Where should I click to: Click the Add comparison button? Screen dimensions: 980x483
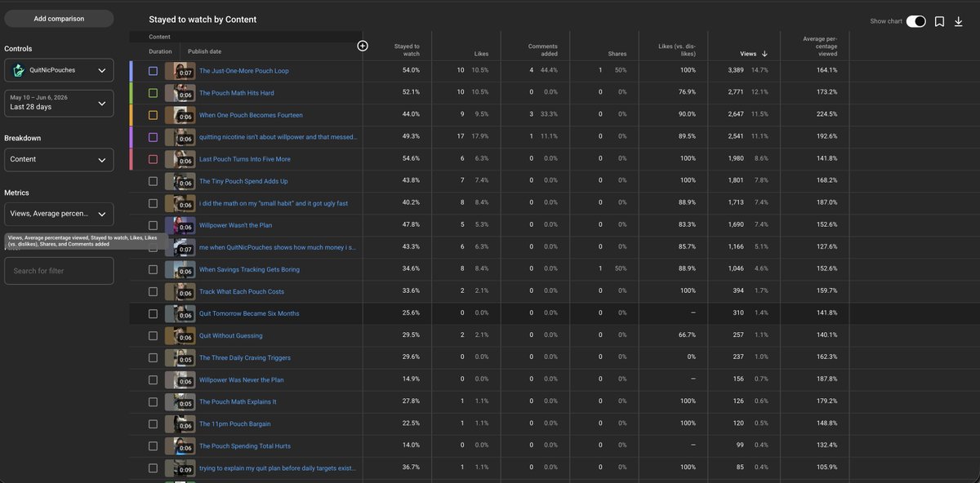59,18
